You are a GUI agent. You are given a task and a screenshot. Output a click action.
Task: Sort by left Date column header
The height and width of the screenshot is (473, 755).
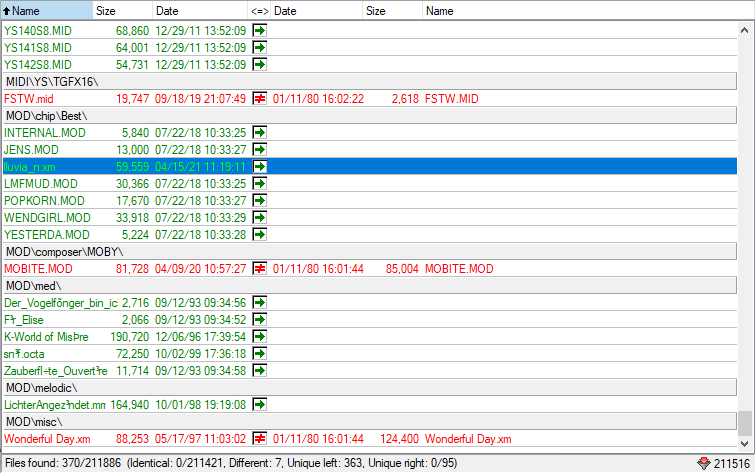tap(200, 11)
